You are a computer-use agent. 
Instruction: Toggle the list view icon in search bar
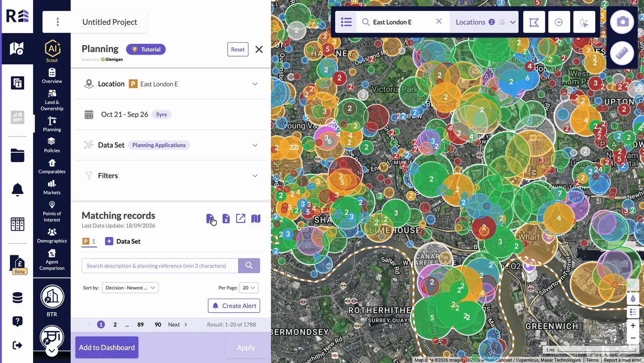(x=346, y=22)
